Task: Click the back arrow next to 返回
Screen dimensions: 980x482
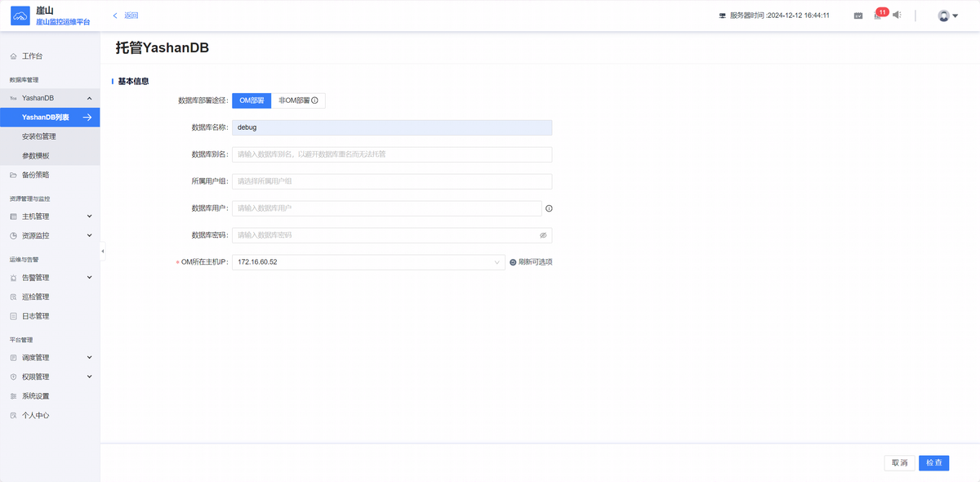Action: pos(115,16)
